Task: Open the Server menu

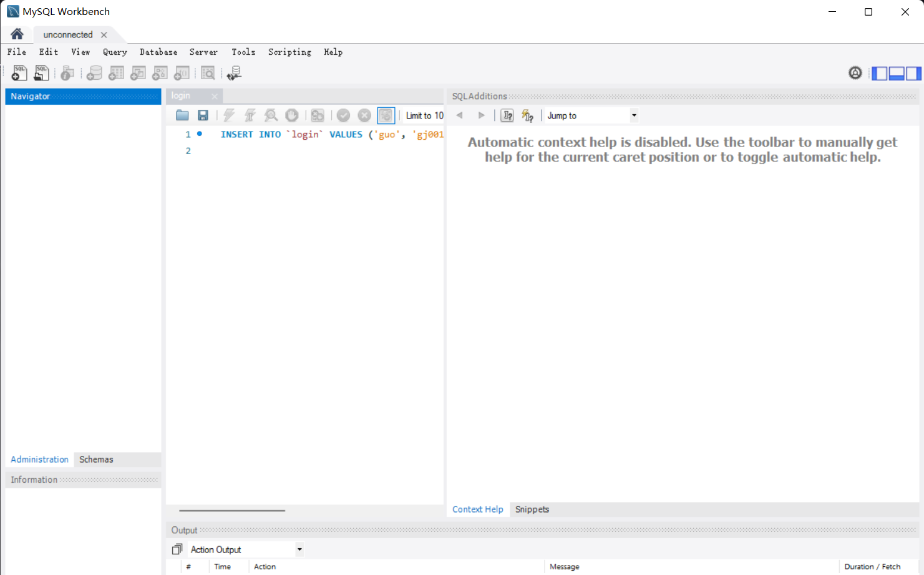Action: pyautogui.click(x=203, y=52)
